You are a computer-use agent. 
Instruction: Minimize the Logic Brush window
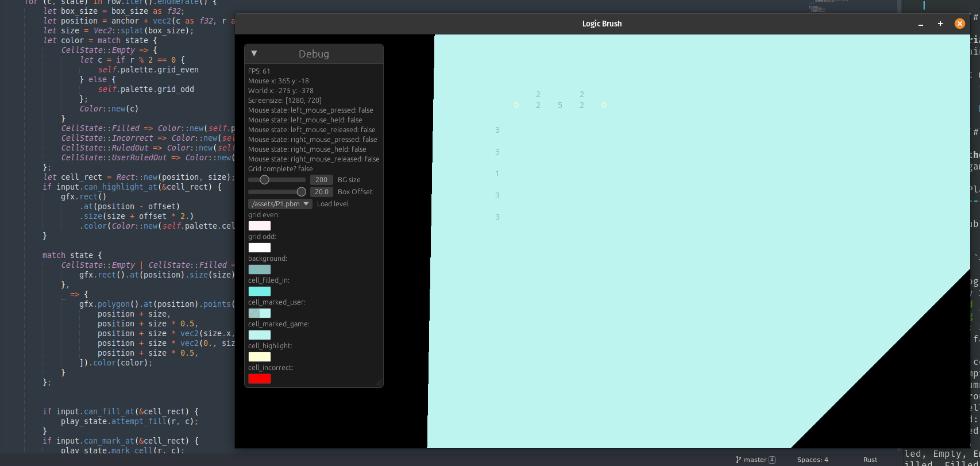921,24
